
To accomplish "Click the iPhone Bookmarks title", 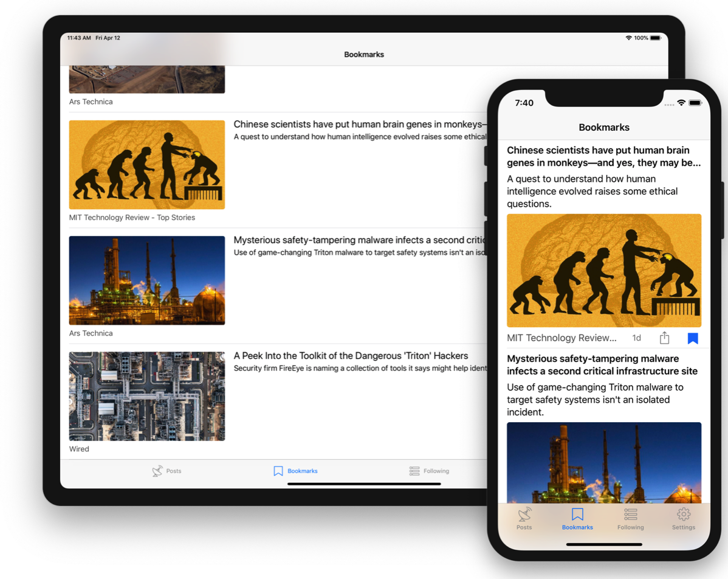I will point(604,127).
